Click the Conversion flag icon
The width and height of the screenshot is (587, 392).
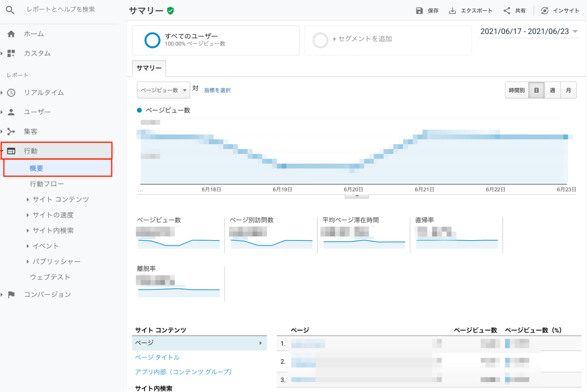[x=11, y=295]
